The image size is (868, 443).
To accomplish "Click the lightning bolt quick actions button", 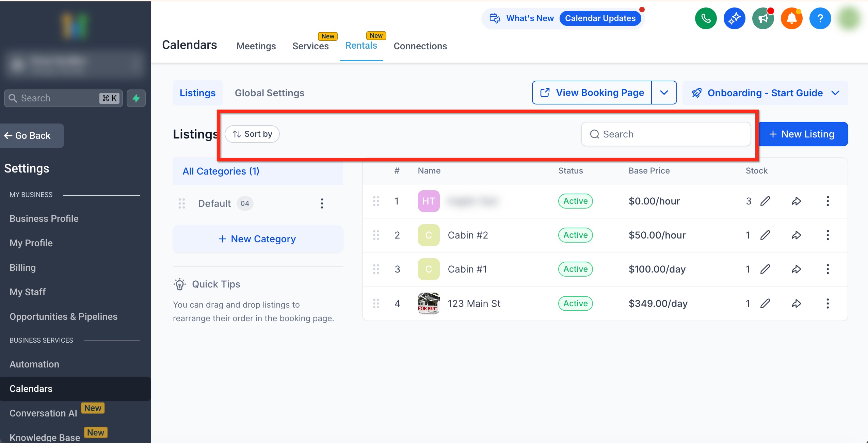I will (136, 98).
